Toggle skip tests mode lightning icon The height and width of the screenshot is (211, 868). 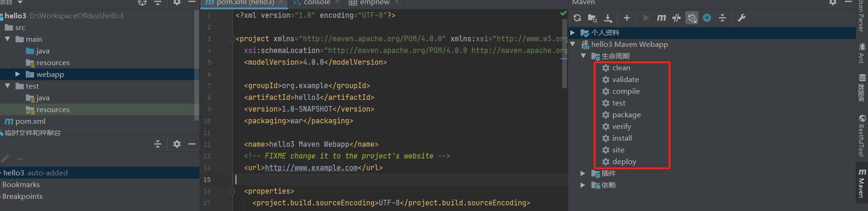[x=707, y=18]
